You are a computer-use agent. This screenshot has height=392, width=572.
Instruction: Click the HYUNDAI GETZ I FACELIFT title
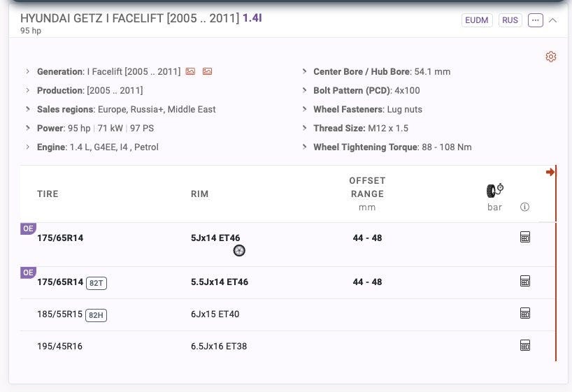coord(129,18)
